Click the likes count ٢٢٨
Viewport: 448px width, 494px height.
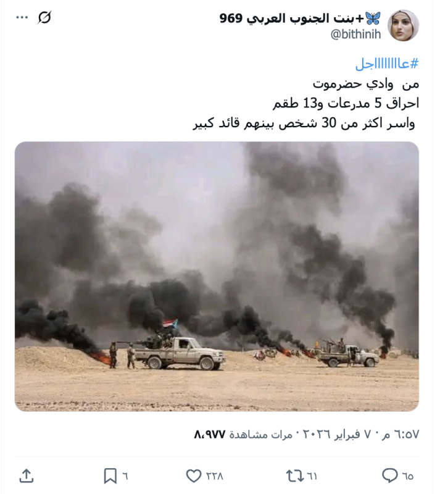tap(214, 476)
